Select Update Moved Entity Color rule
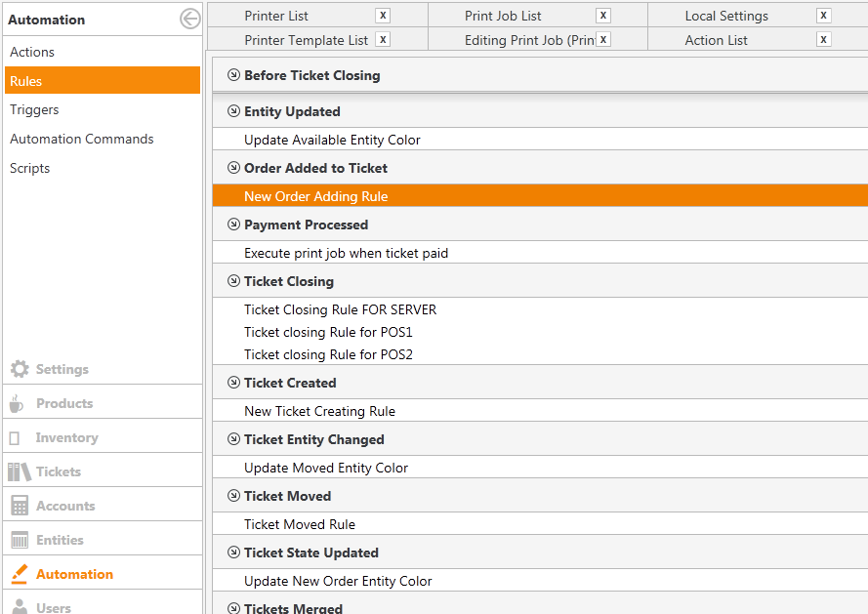Image resolution: width=868 pixels, height=614 pixels. 326,468
